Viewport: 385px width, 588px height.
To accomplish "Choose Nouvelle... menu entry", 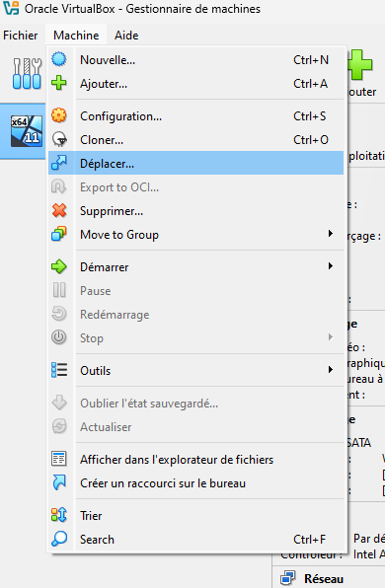I will (x=195, y=59).
